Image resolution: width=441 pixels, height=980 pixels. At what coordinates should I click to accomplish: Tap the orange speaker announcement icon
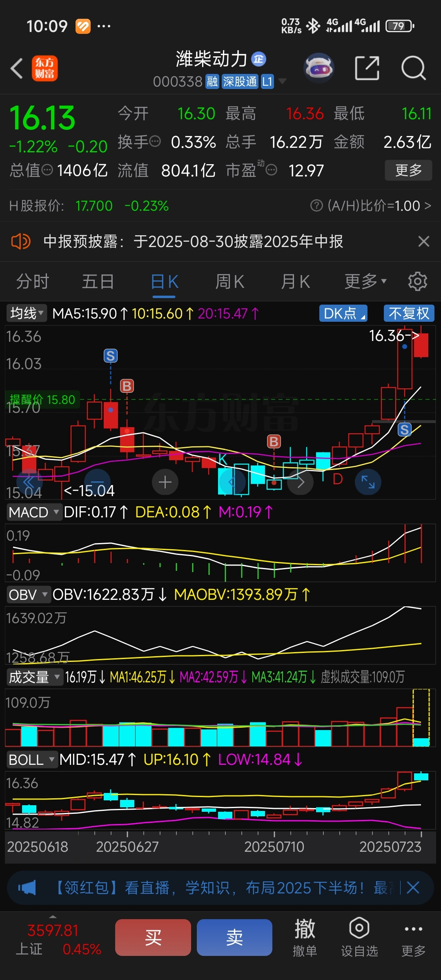pos(21,241)
